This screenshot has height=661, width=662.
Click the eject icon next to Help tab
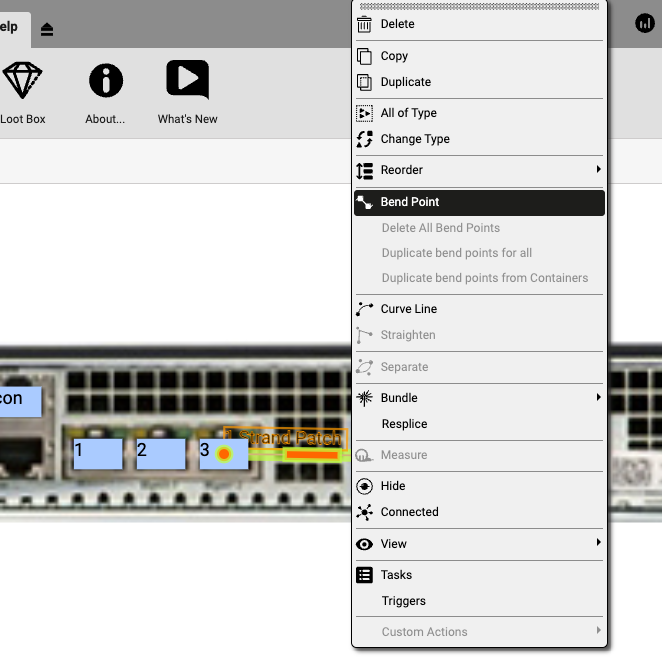coord(47,29)
